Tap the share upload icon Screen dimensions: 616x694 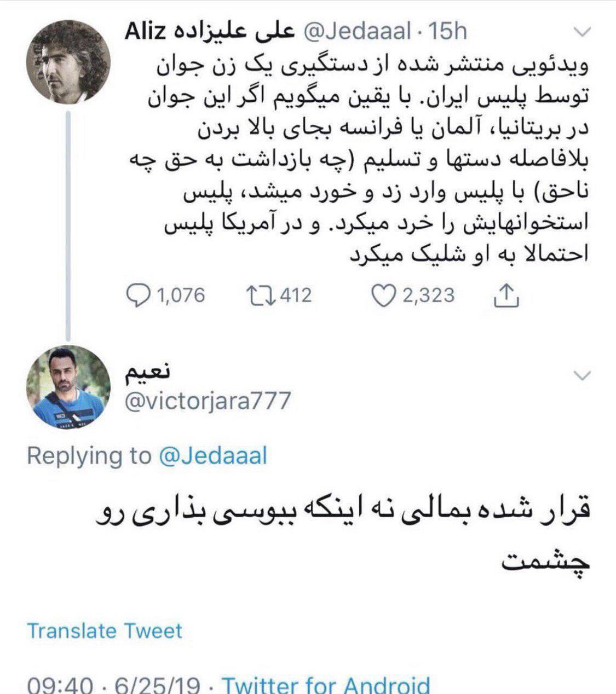click(x=506, y=295)
